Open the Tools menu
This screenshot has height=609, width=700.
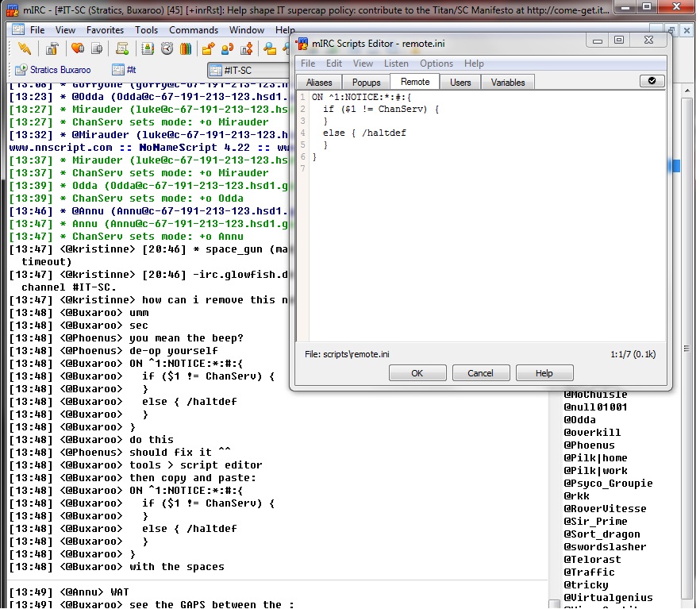pyautogui.click(x=147, y=30)
